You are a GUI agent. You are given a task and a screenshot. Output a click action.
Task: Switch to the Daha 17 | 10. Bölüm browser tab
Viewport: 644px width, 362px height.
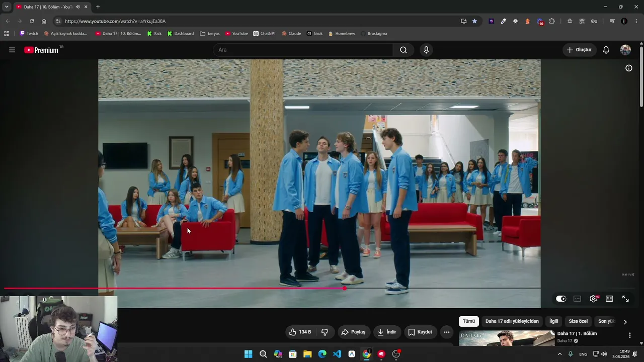click(48, 7)
